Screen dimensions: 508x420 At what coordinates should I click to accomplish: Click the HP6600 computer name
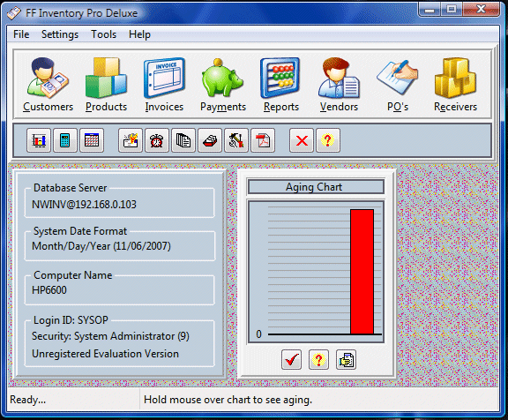pyautogui.click(x=49, y=290)
